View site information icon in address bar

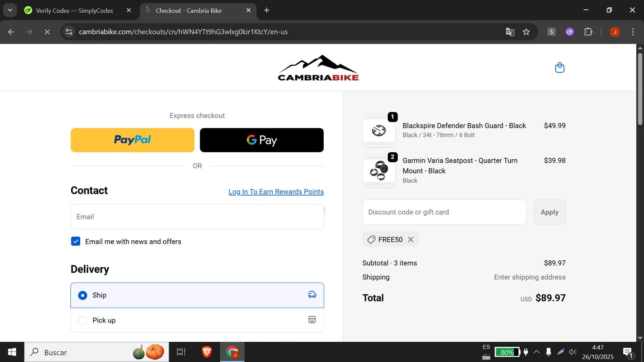(x=69, y=32)
